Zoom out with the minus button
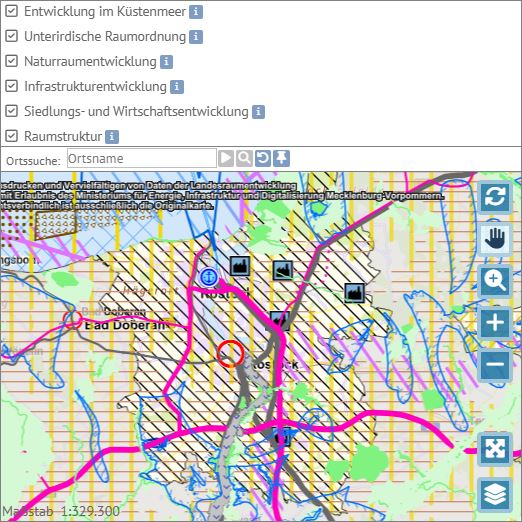This screenshot has height=522, width=522. pyautogui.click(x=495, y=364)
